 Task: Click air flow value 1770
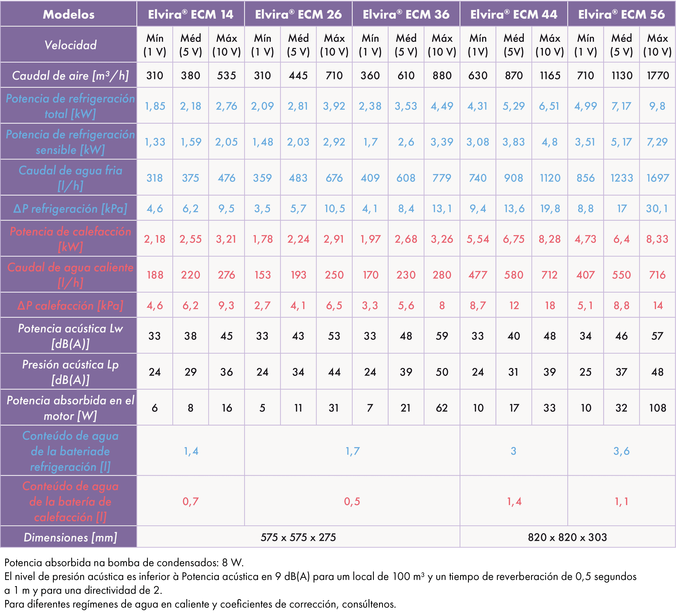point(658,76)
